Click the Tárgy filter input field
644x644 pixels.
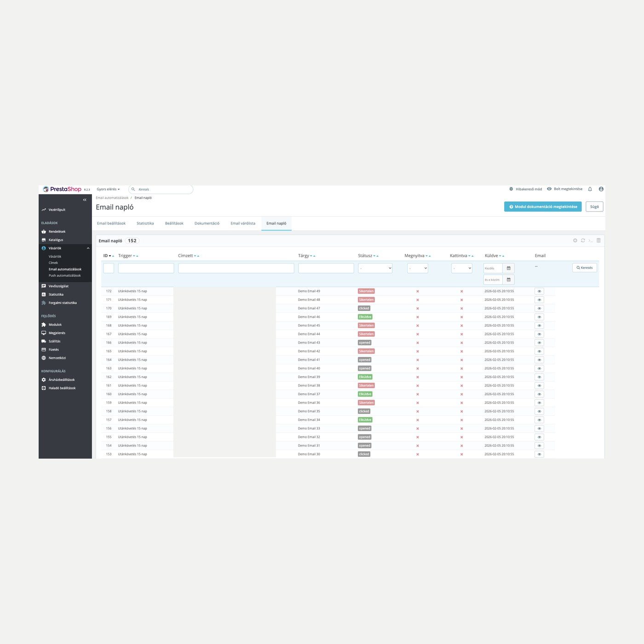326,268
